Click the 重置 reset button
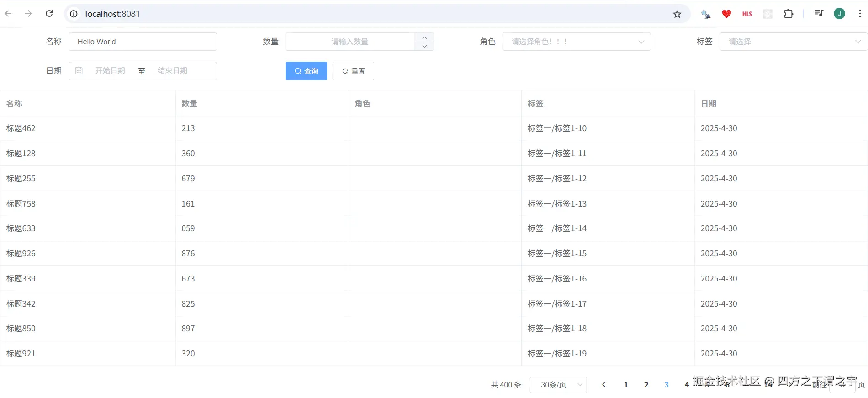This screenshot has width=868, height=398. [x=353, y=71]
